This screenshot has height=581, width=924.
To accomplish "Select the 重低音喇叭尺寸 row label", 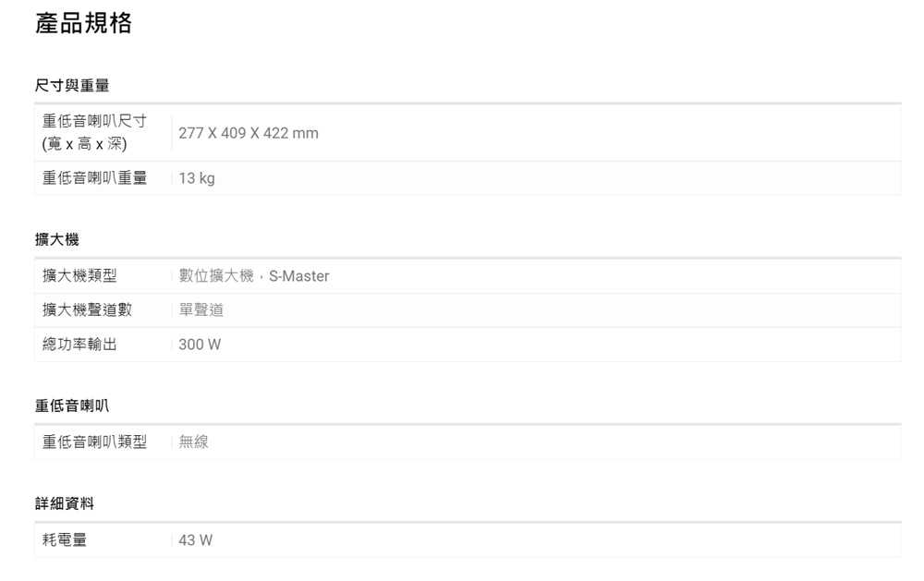I will [94, 123].
